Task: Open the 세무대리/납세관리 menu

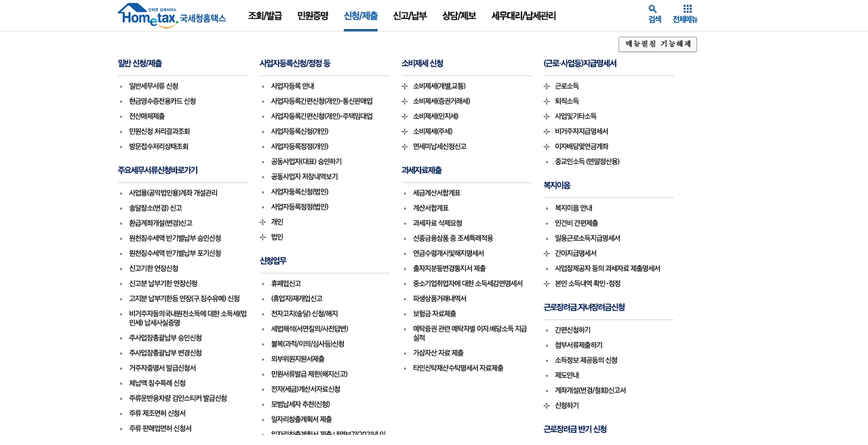Action: point(524,16)
